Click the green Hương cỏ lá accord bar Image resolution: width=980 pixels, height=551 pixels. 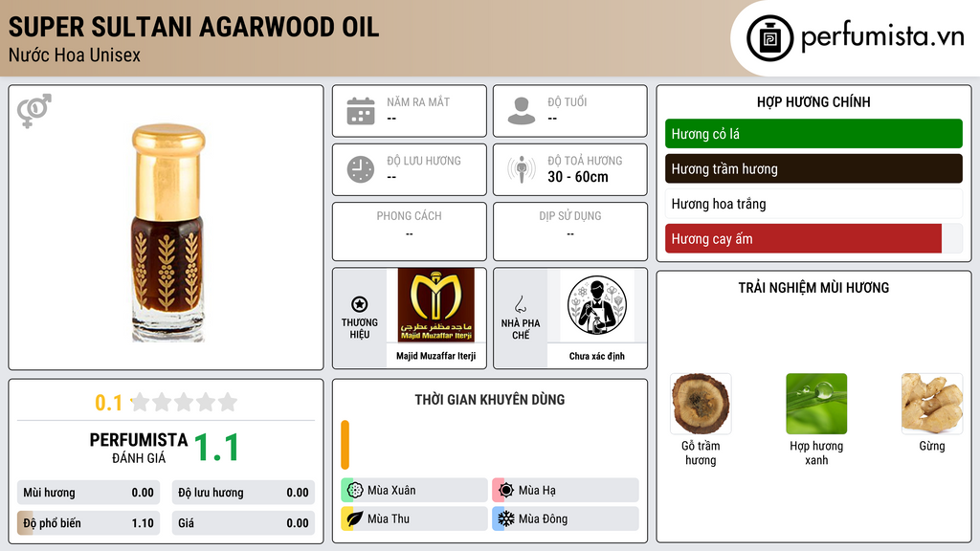point(813,134)
